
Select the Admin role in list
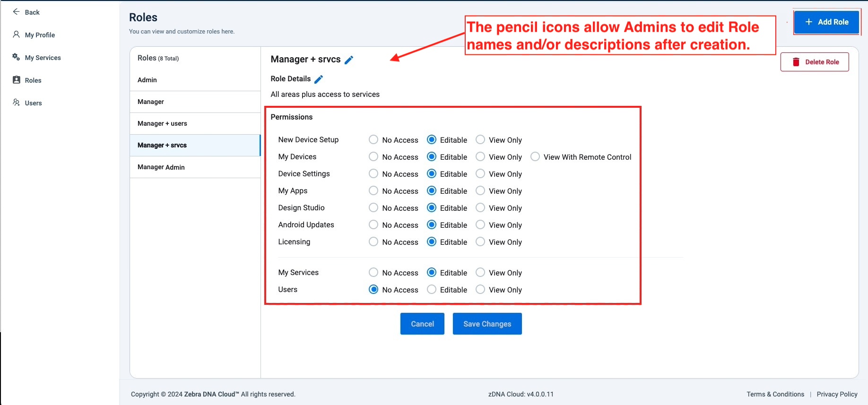click(x=147, y=80)
